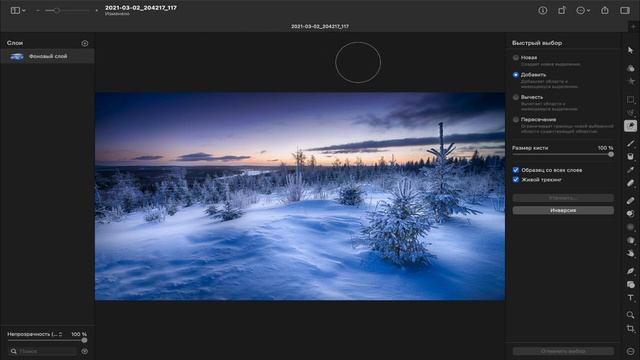Select the Arrange arrow tool
The height and width of the screenshot is (360, 640).
[x=631, y=50]
